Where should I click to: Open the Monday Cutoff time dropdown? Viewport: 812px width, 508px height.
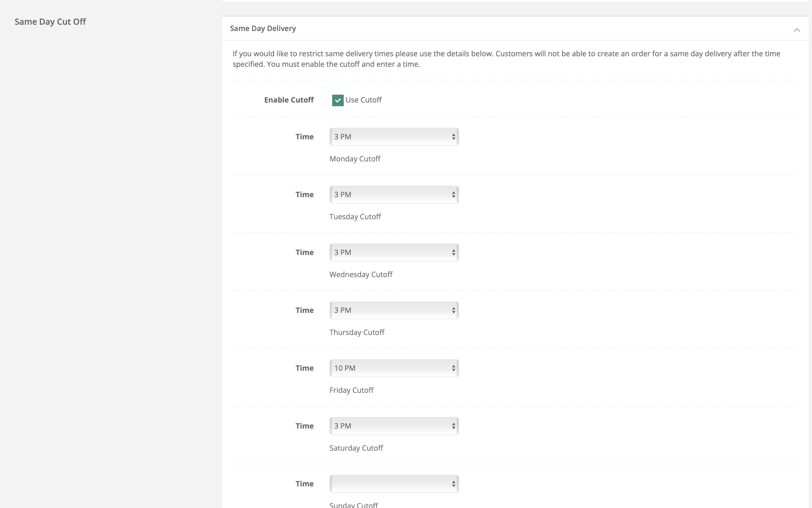[394, 137]
